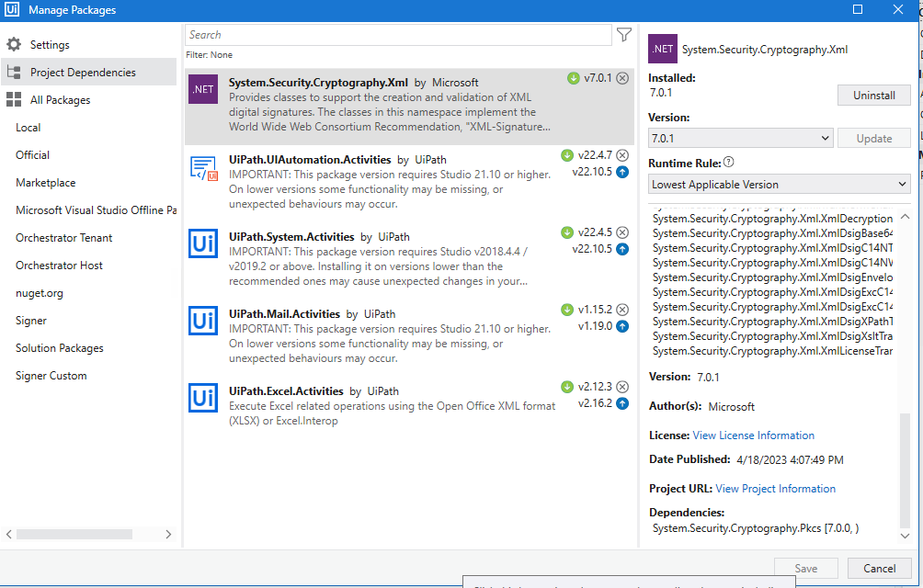
Task: Click the .NET icon in details header
Action: pyautogui.click(x=663, y=49)
